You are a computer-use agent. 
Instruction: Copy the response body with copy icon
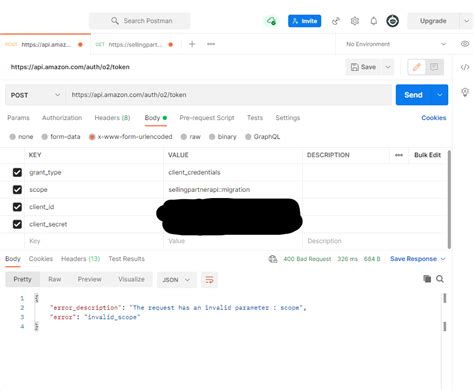coord(427,279)
